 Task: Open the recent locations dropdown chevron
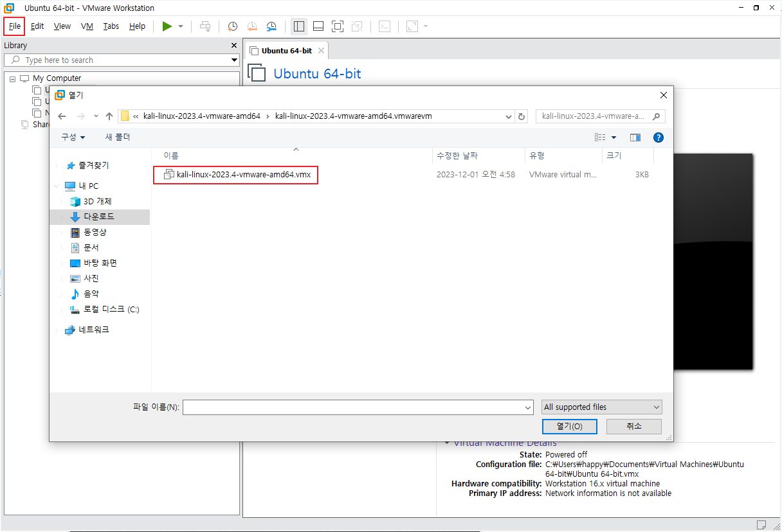tap(96, 116)
